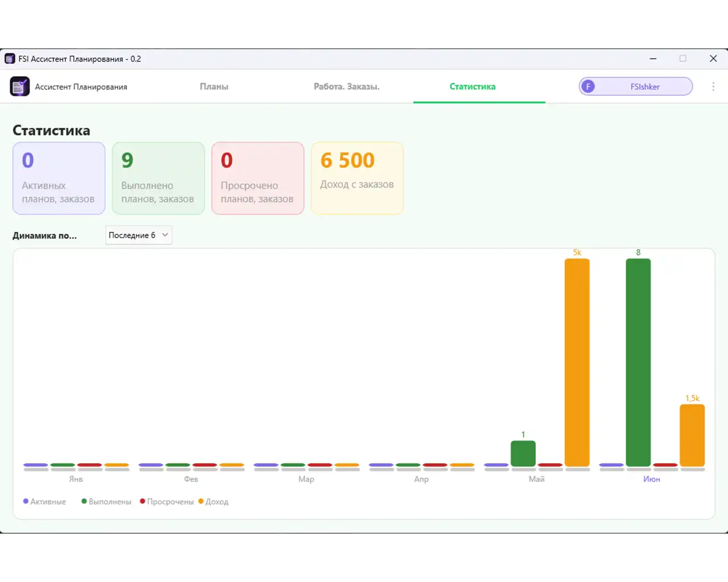Image resolution: width=728 pixels, height=582 pixels.
Task: Toggle the Просрочены legend item
Action: (x=167, y=501)
